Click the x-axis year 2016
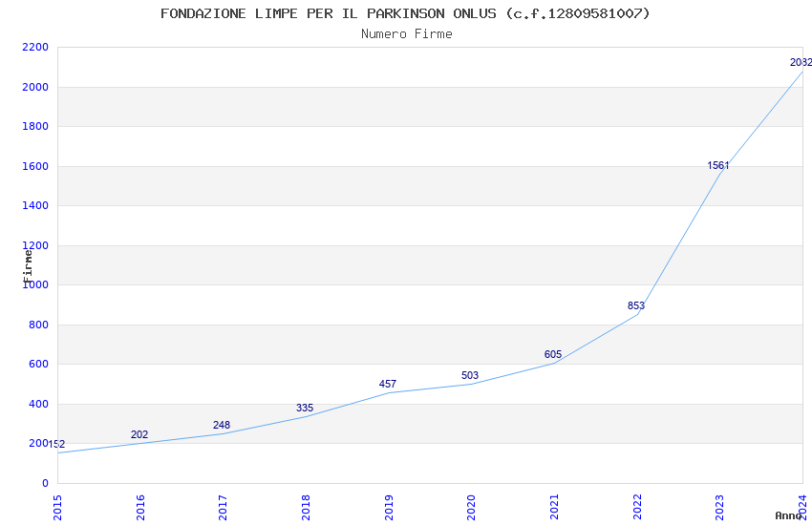This screenshot has height=525, width=812. pyautogui.click(x=140, y=508)
